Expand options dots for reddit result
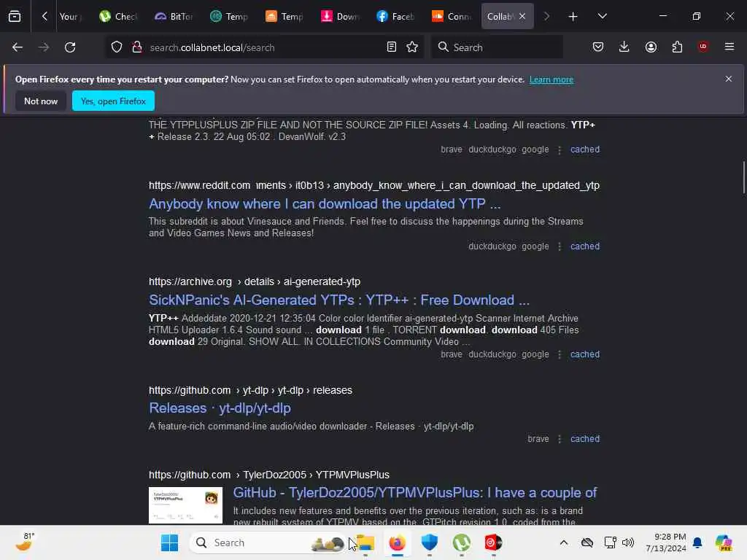This screenshot has height=560, width=747. [x=560, y=246]
